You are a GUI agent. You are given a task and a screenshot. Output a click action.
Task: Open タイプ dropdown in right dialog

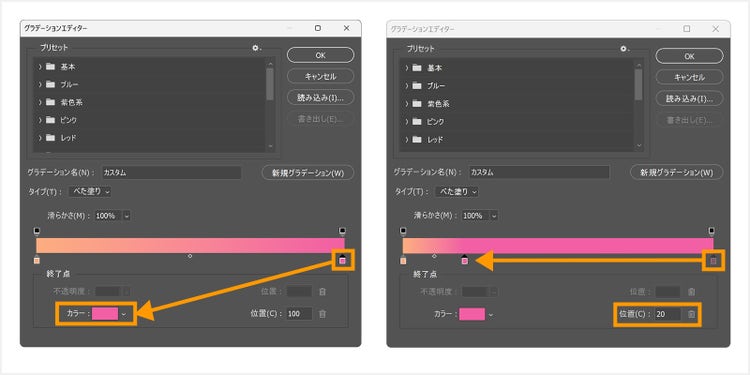coord(456,192)
